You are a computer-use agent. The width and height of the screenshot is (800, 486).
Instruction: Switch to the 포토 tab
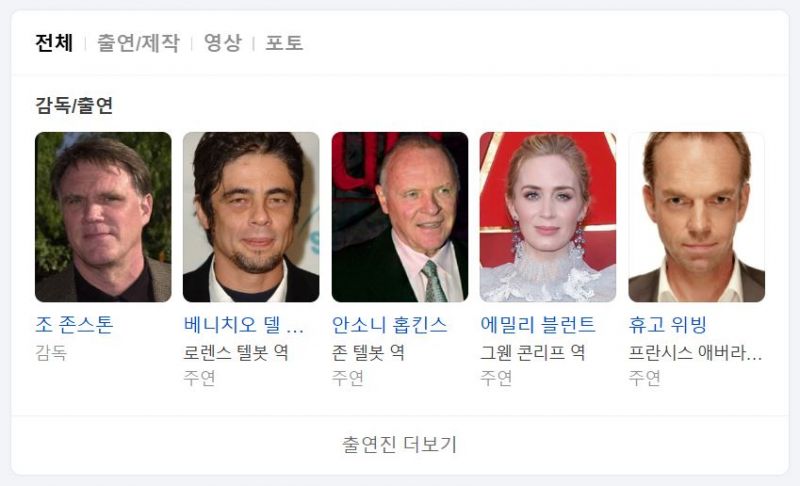tap(284, 43)
